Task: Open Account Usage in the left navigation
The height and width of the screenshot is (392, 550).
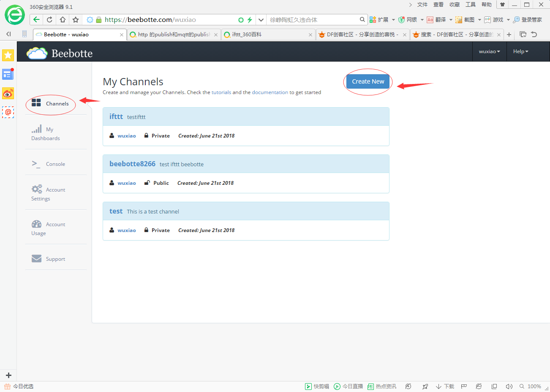Action: (x=48, y=228)
